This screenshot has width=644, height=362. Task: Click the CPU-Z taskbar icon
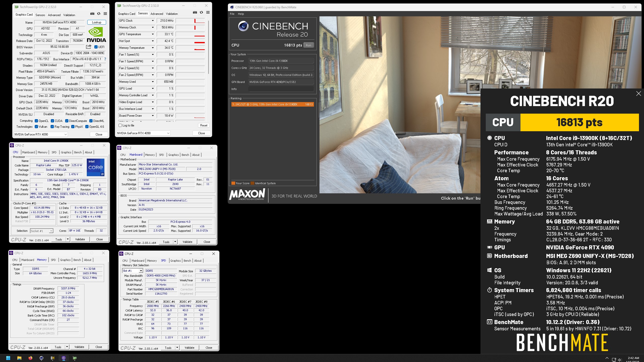[64, 358]
